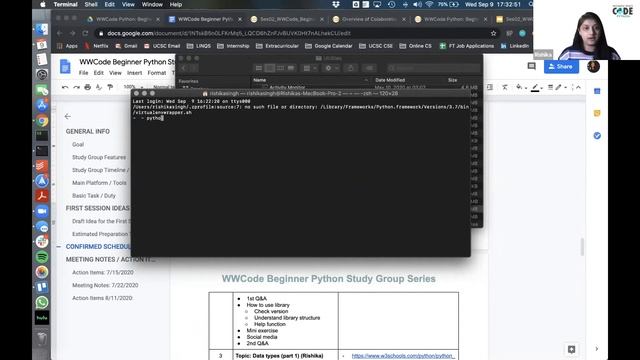Open Zoom from the Dock
640x360 pixels.
(x=42, y=211)
